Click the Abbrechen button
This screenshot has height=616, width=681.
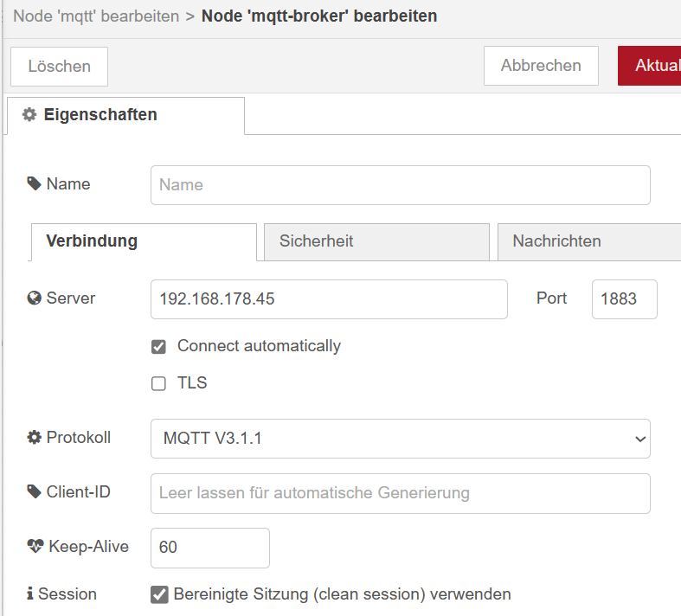tap(541, 66)
